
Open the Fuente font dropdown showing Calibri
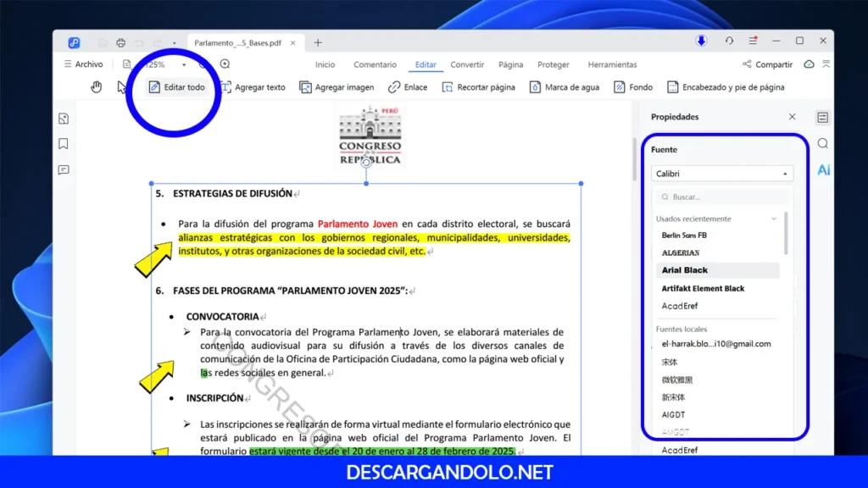[721, 173]
